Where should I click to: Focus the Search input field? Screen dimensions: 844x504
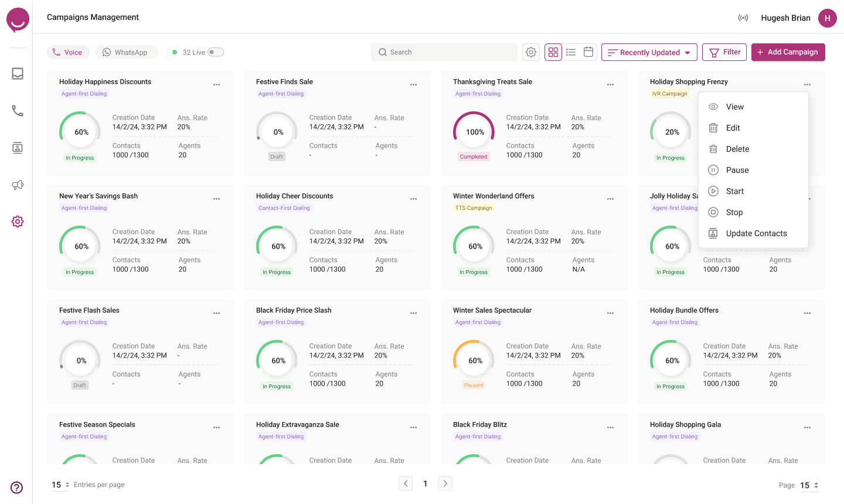click(x=444, y=52)
